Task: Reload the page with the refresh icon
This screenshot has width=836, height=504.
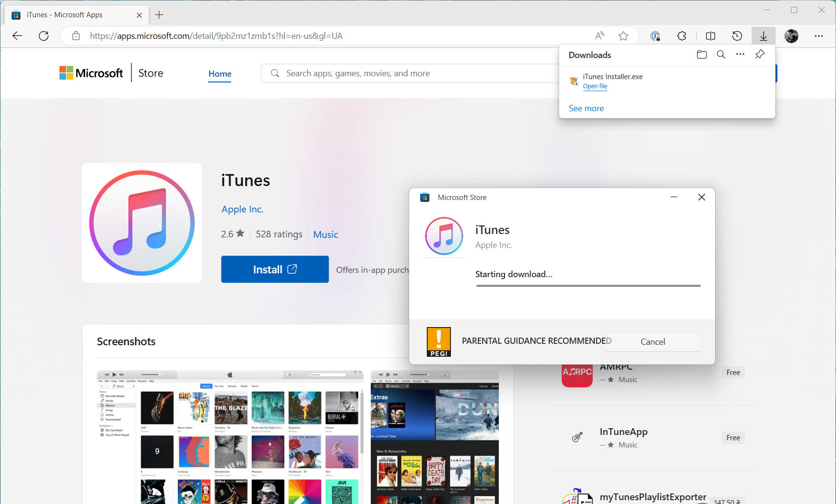Action: point(44,36)
